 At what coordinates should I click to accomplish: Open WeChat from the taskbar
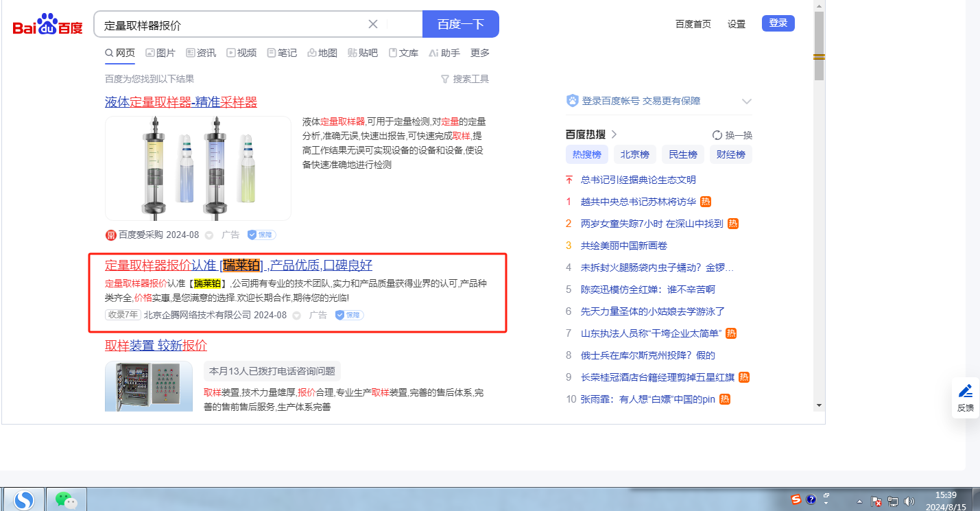coord(66,500)
